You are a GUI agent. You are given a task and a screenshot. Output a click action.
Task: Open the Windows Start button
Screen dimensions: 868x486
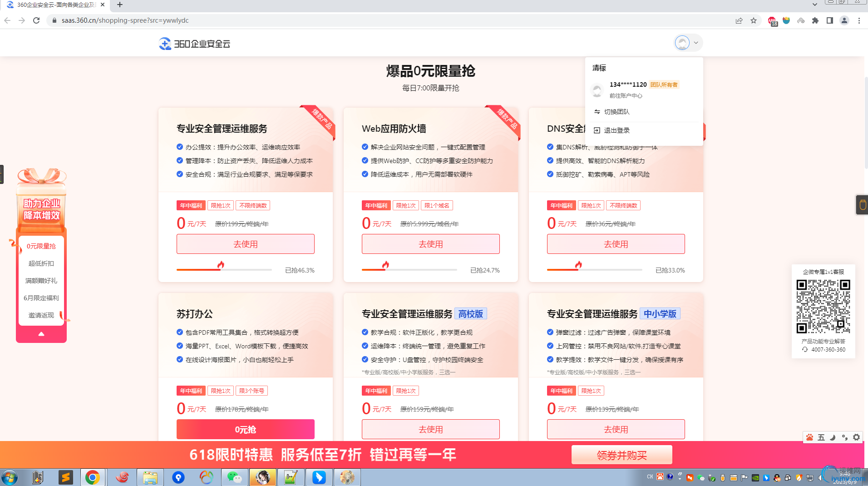click(x=10, y=478)
